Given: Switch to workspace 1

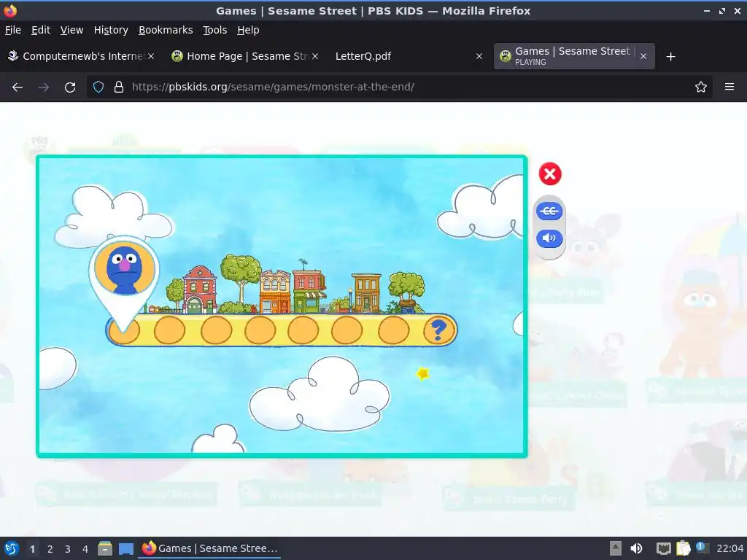Looking at the screenshot, I should click(32, 549).
